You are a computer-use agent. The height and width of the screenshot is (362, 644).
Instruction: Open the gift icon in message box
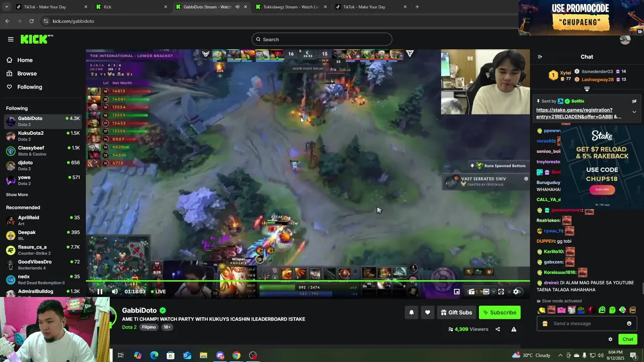pyautogui.click(x=544, y=323)
